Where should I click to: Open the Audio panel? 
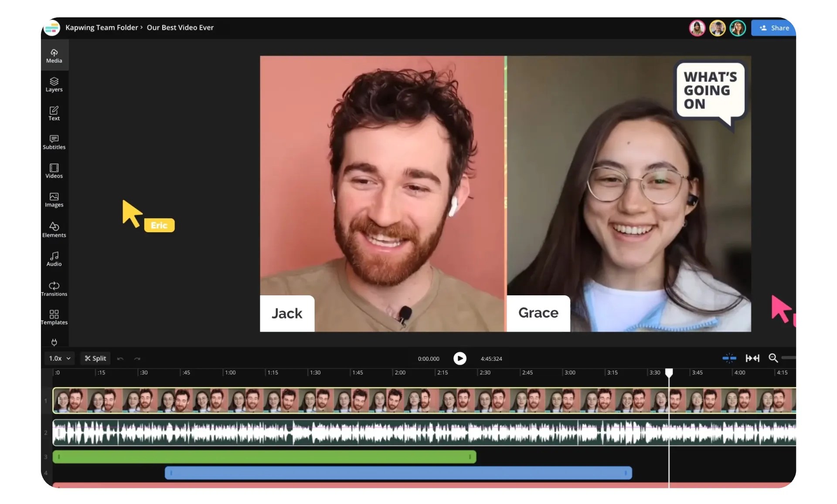(54, 259)
